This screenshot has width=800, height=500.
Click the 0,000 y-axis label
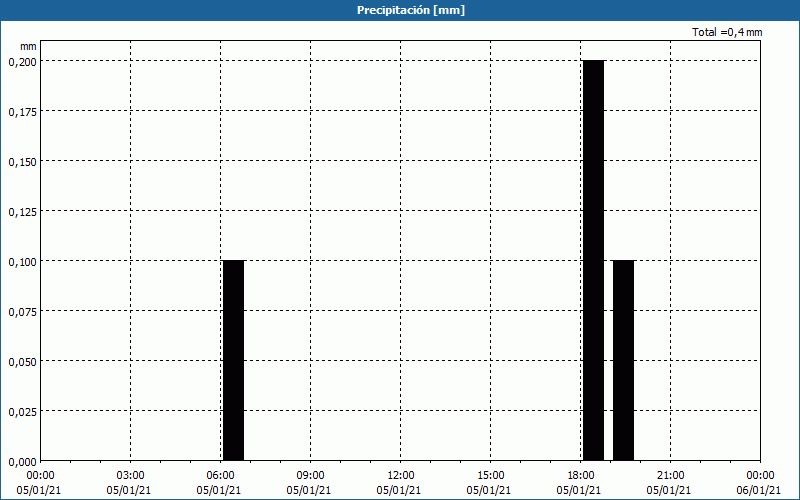point(23,462)
